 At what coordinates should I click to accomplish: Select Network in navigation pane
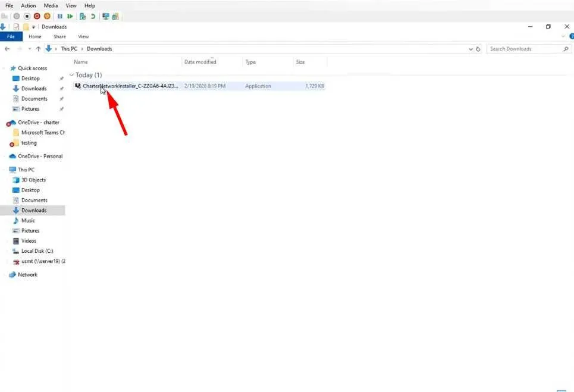point(27,274)
